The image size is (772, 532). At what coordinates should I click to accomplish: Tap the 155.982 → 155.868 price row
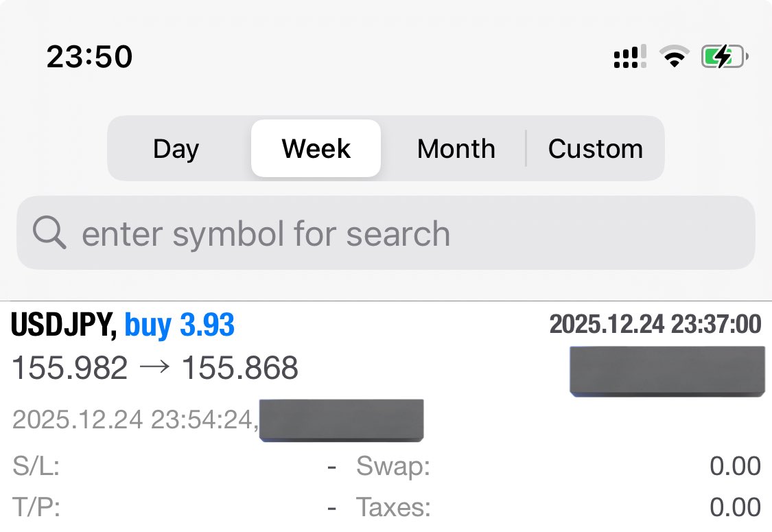155,367
